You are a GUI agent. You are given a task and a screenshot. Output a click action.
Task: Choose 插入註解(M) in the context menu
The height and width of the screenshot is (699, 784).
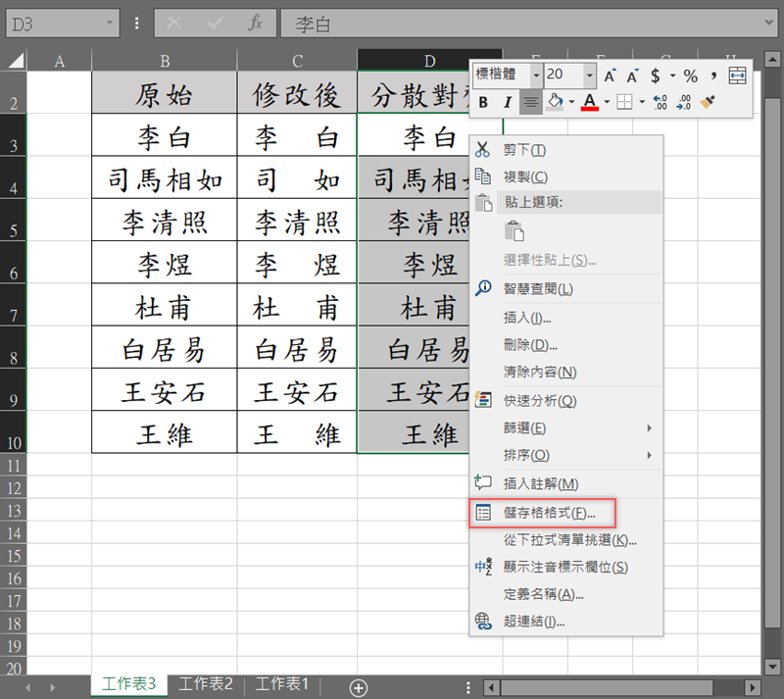[540, 484]
